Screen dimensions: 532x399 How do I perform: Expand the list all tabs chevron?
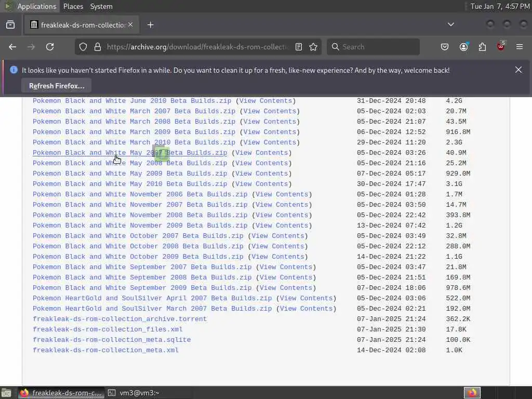(x=450, y=24)
